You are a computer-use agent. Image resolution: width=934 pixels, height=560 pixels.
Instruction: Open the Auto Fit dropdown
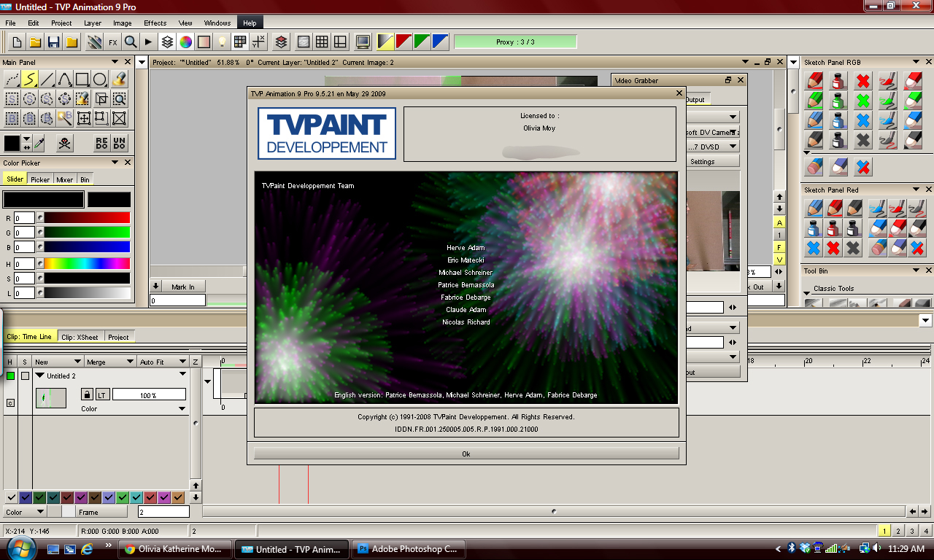pyautogui.click(x=163, y=362)
